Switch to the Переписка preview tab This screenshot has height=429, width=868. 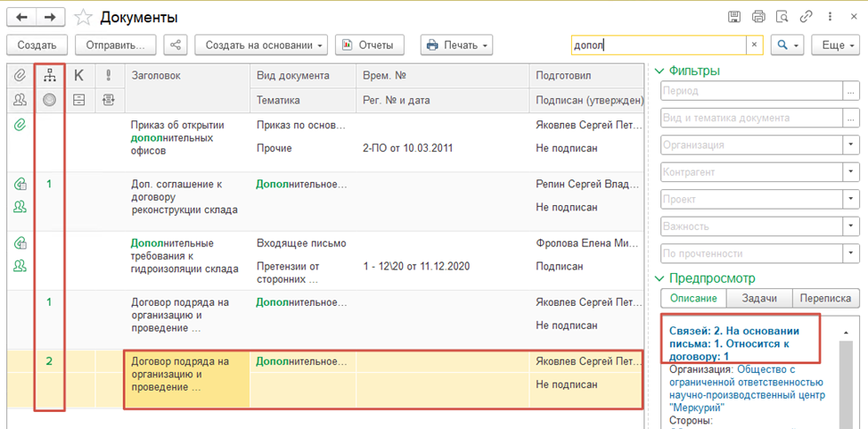[x=825, y=298]
